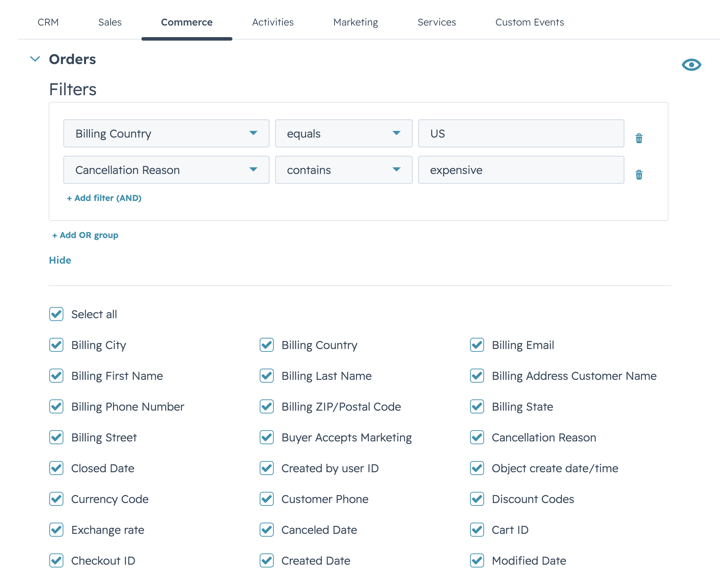Delete the Billing Country filter row
728x579 pixels.
tap(639, 138)
